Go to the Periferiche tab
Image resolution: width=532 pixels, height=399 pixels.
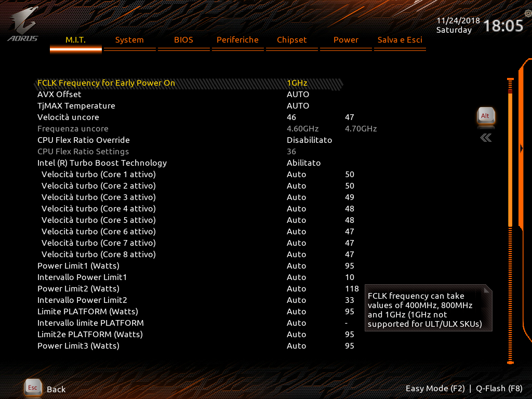(x=237, y=40)
